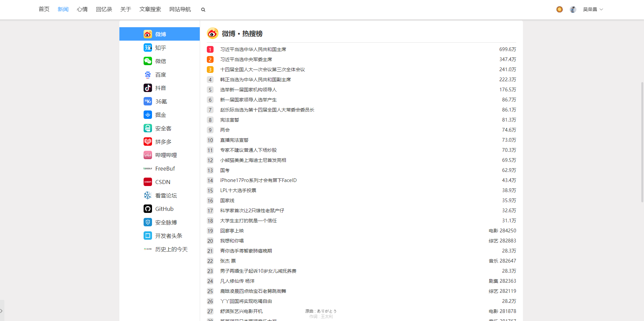The width and height of the screenshot is (644, 321).
Task: Click the large Weibo logo in header
Action: [213, 34]
